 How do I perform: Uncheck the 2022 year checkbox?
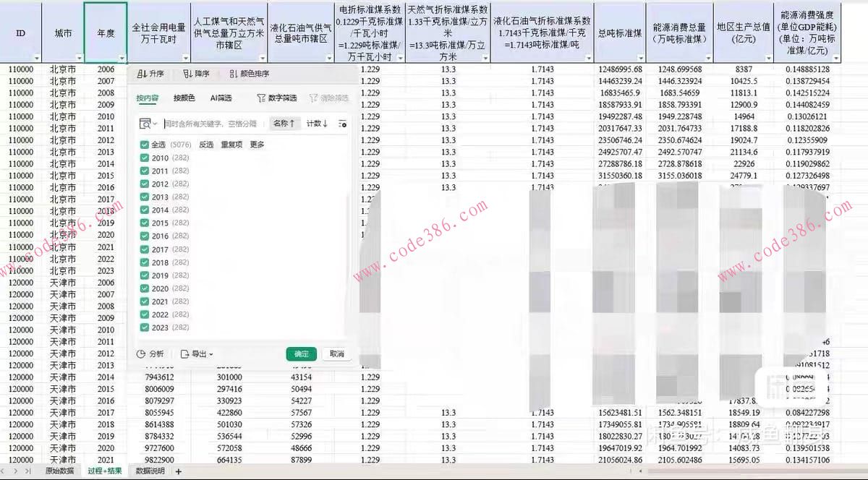(145, 314)
